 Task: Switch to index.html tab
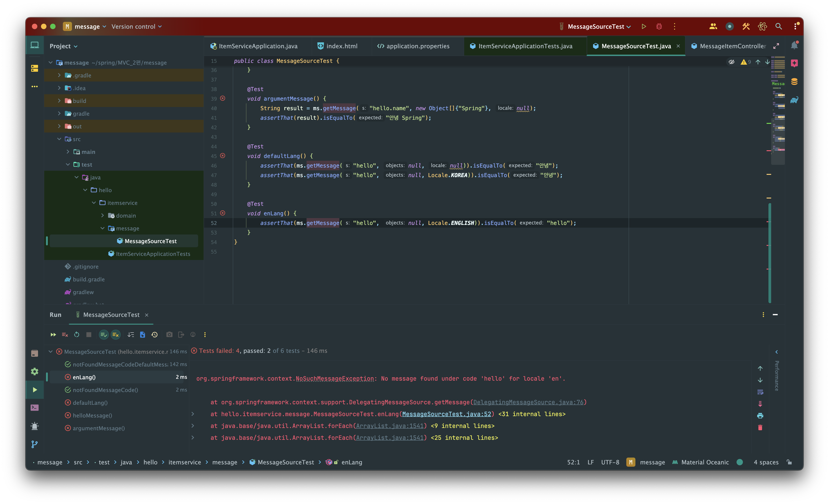pos(338,46)
